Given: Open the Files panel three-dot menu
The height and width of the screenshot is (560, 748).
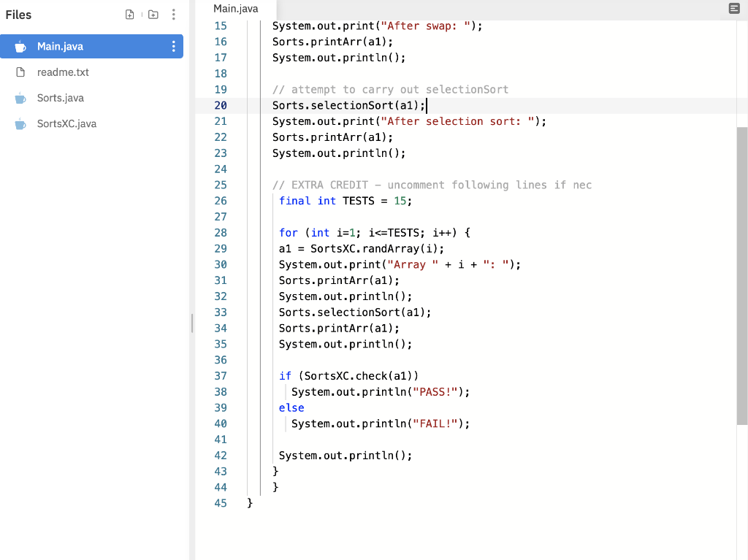Looking at the screenshot, I should pos(173,14).
